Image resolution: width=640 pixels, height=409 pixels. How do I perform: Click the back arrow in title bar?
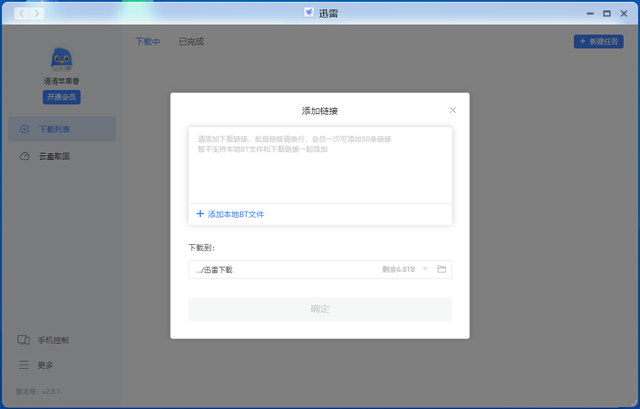(x=23, y=13)
